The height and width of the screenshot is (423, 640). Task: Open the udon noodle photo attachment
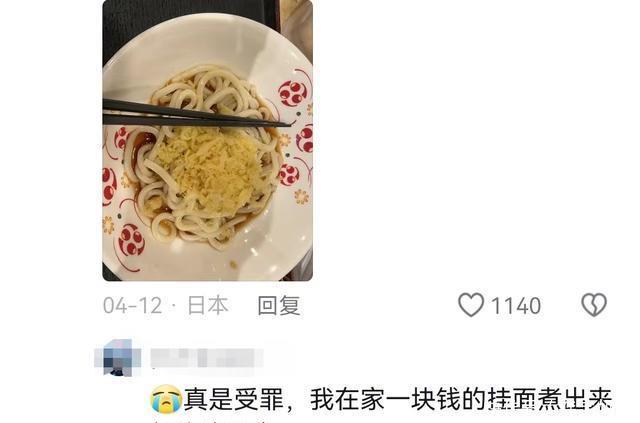click(x=207, y=140)
